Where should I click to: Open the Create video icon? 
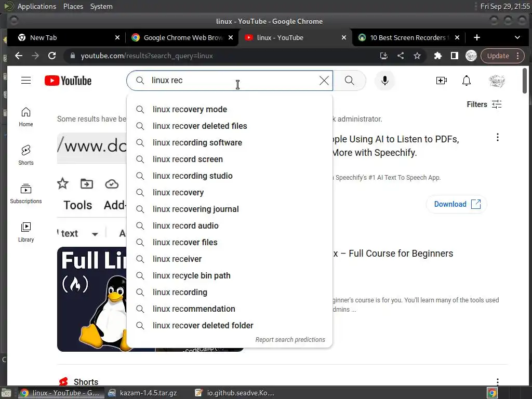pyautogui.click(x=441, y=81)
